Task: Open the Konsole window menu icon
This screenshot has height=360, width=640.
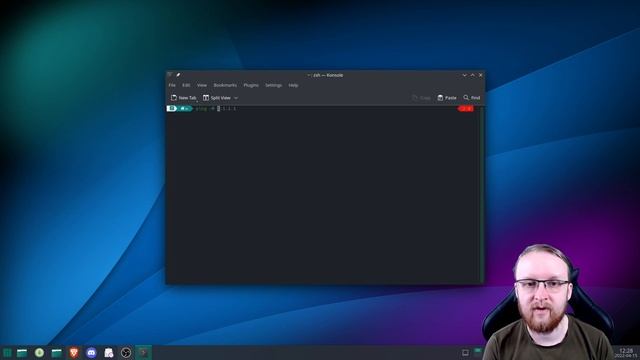Action: point(170,75)
